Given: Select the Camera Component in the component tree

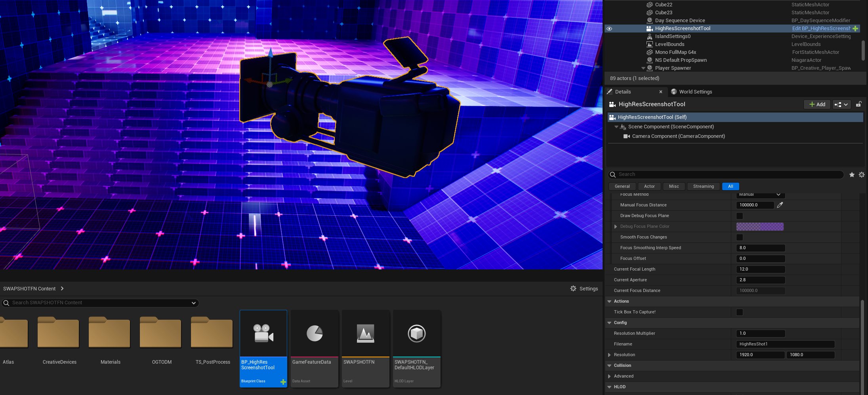Looking at the screenshot, I should (x=678, y=136).
